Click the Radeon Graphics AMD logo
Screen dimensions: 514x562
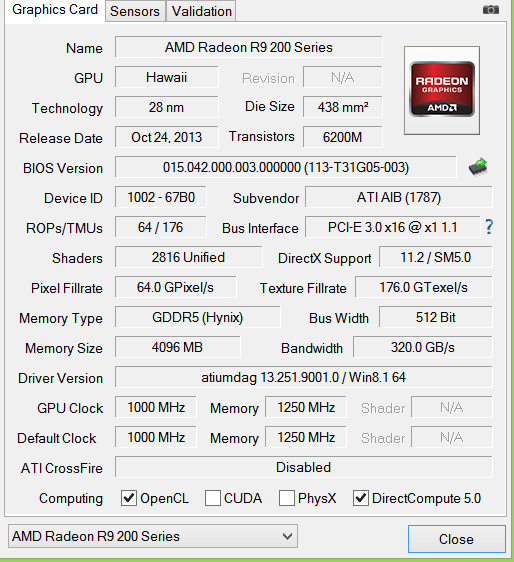442,90
